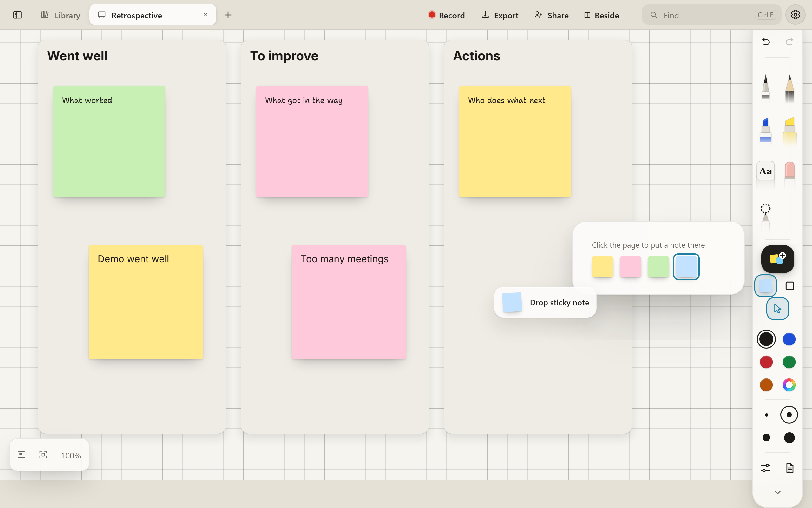Select the 'Demo went well' note
This screenshot has height=508, width=812.
point(146,302)
